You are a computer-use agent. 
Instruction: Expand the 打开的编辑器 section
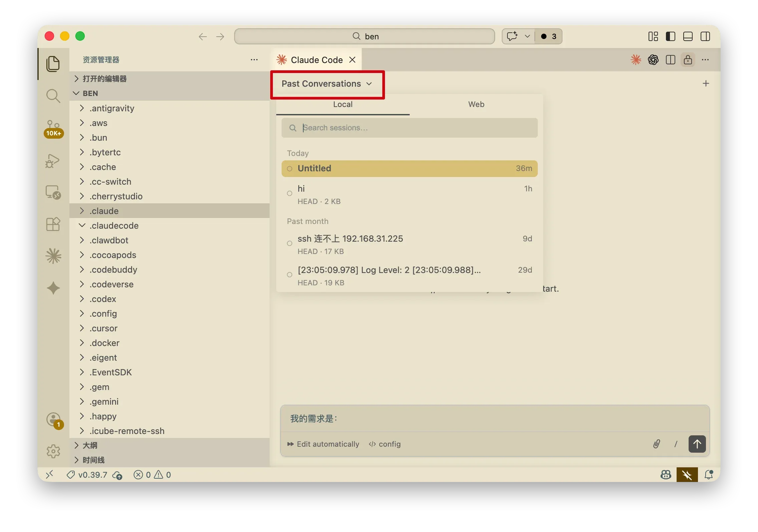point(169,79)
